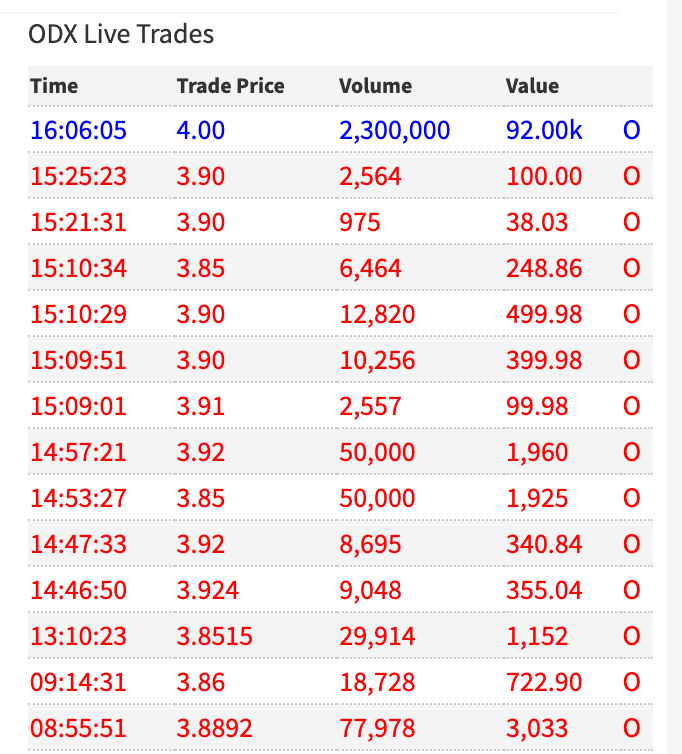Screen dimensions: 682x754
Task: Click the 10,256 volume cell
Action: (x=377, y=360)
